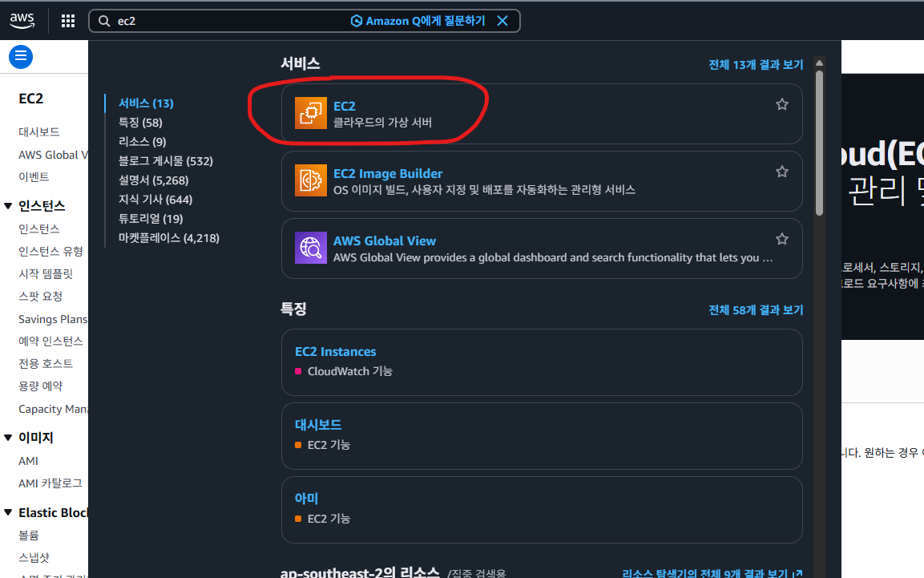Click Amazon Q에게 질문하기 link

tap(426, 21)
